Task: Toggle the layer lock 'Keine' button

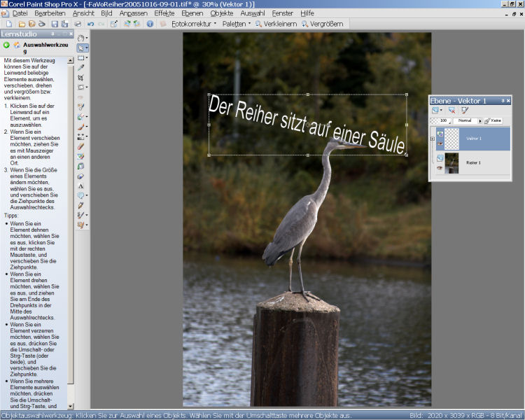Action: pyautogui.click(x=493, y=121)
